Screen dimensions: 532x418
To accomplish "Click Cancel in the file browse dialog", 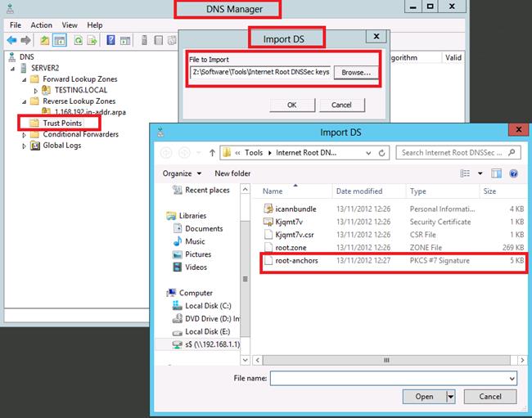I will tap(490, 396).
